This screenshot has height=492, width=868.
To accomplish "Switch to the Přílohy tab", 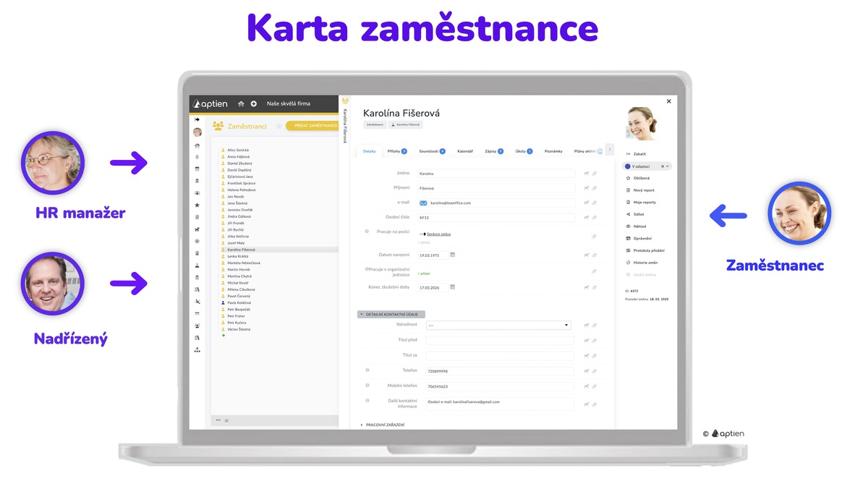I will tap(397, 151).
